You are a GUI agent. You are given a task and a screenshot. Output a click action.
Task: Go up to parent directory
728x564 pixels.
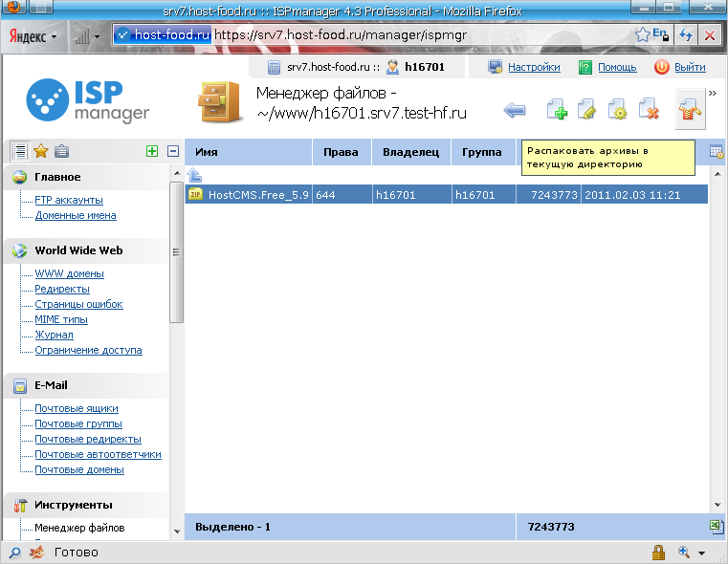(195, 175)
